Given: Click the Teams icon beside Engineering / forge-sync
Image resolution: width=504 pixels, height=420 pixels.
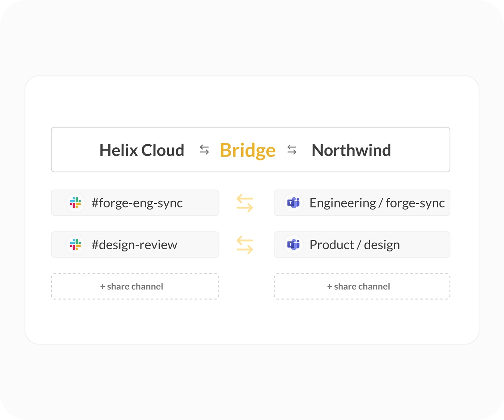Looking at the screenshot, I should tap(293, 203).
